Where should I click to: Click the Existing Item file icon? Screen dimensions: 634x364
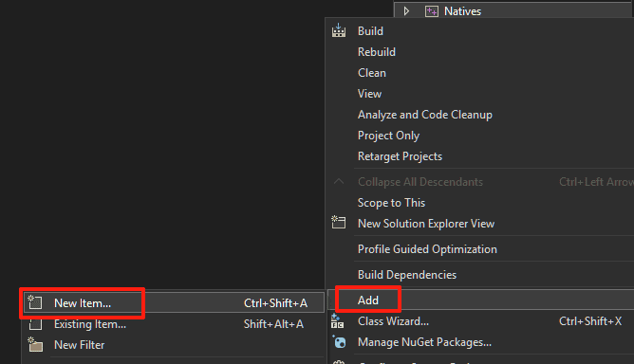coord(35,324)
